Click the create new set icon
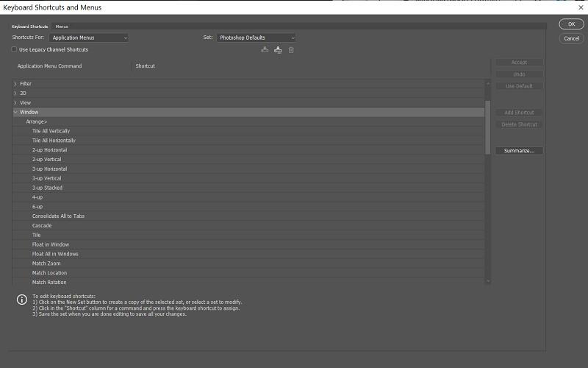The height and width of the screenshot is (368, 588). pyautogui.click(x=278, y=49)
